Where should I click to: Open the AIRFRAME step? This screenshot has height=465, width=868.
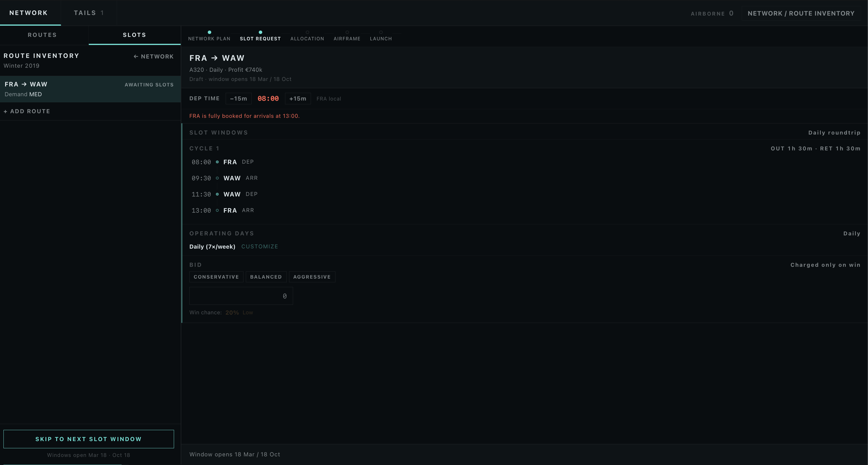point(347,36)
